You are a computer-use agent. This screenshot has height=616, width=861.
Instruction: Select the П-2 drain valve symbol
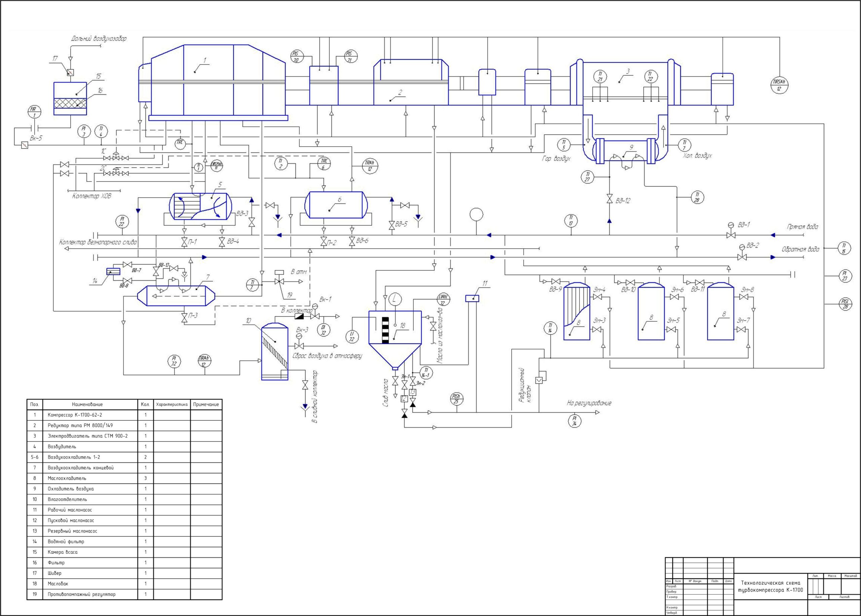[324, 241]
